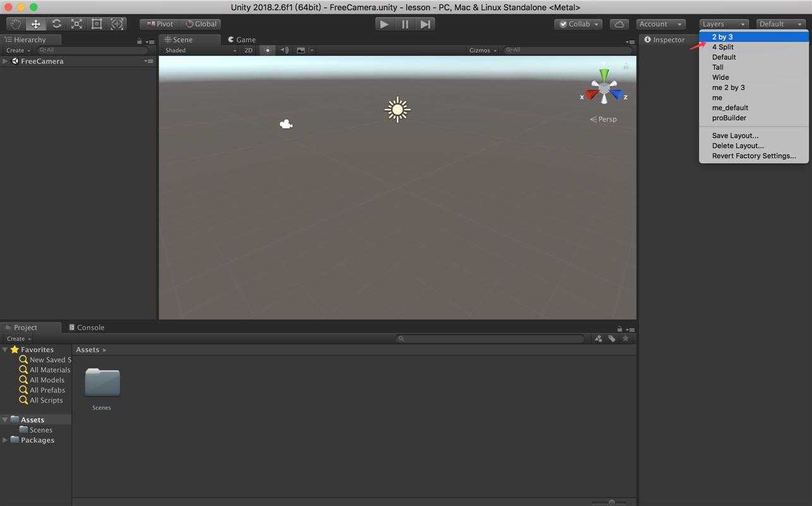Toggle scene audio

point(284,50)
